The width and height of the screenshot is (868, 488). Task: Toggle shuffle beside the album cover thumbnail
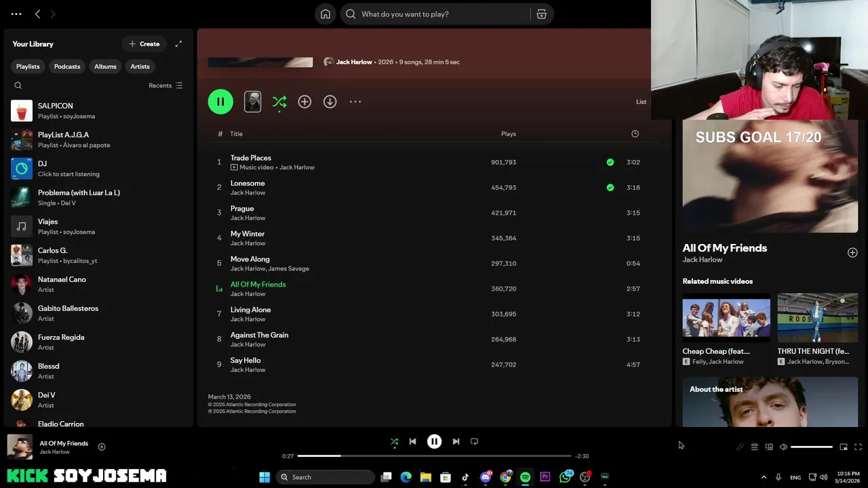pos(279,102)
